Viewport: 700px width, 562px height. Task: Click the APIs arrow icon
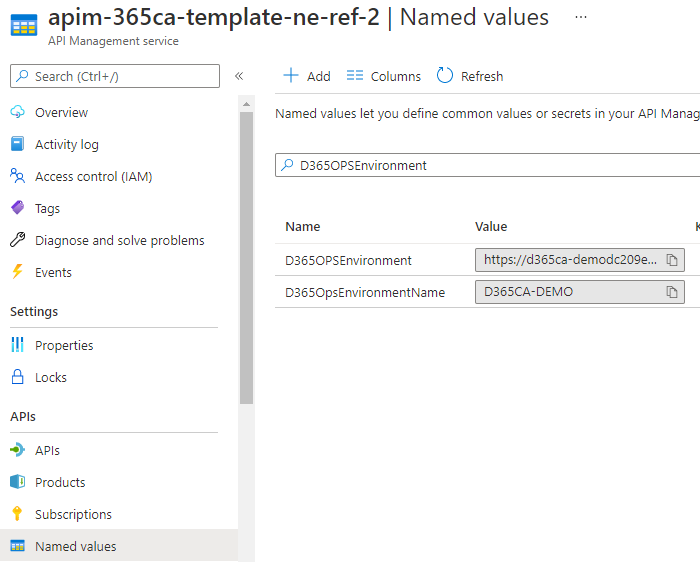17,450
